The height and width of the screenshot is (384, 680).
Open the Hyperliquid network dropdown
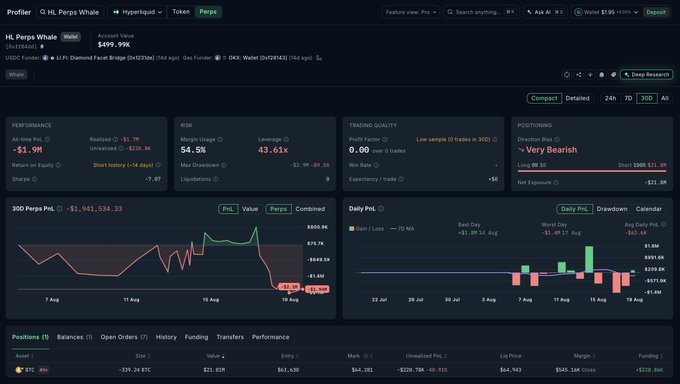point(137,12)
